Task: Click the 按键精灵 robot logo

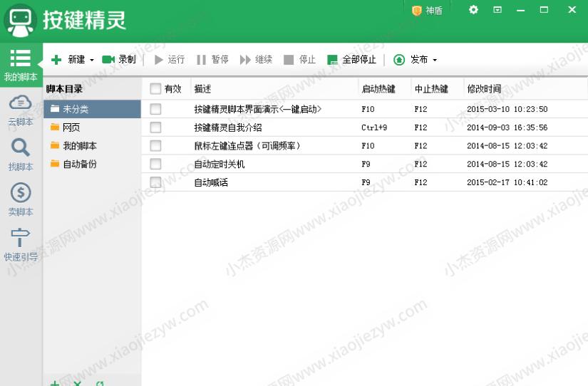Action: coord(20,21)
